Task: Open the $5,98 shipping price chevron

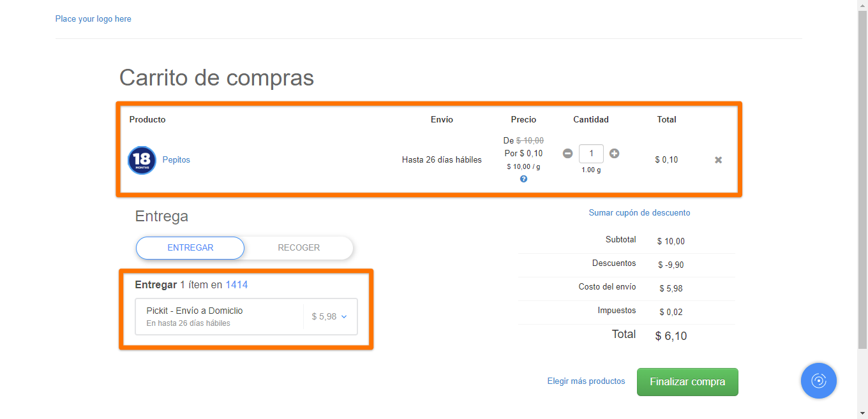Action: [x=344, y=316]
